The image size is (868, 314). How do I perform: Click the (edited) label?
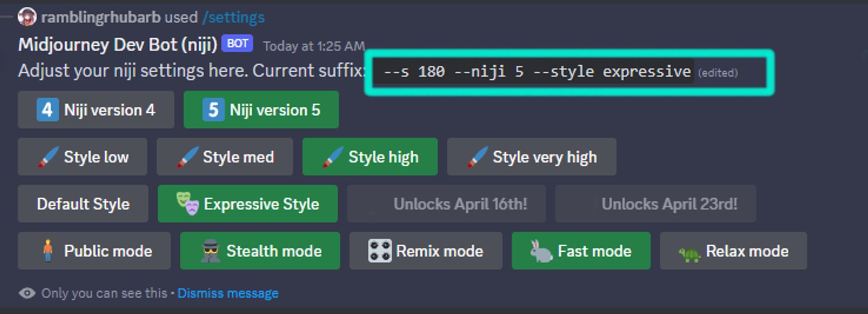(718, 73)
